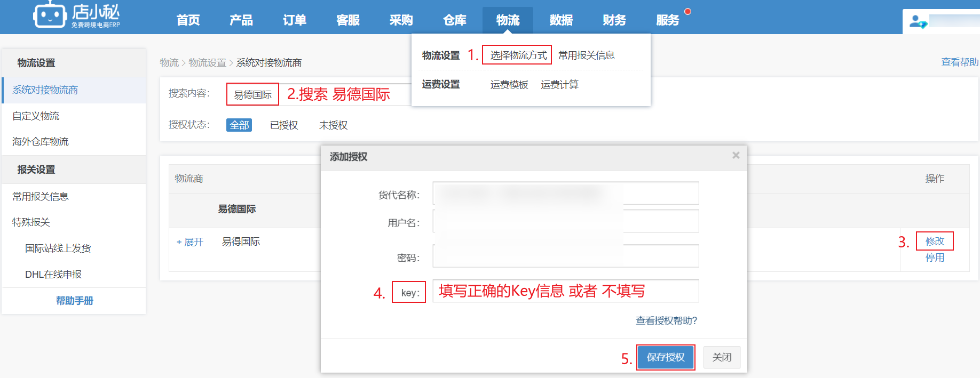This screenshot has width=980, height=378.
Task: Click the key input field
Action: click(x=566, y=291)
